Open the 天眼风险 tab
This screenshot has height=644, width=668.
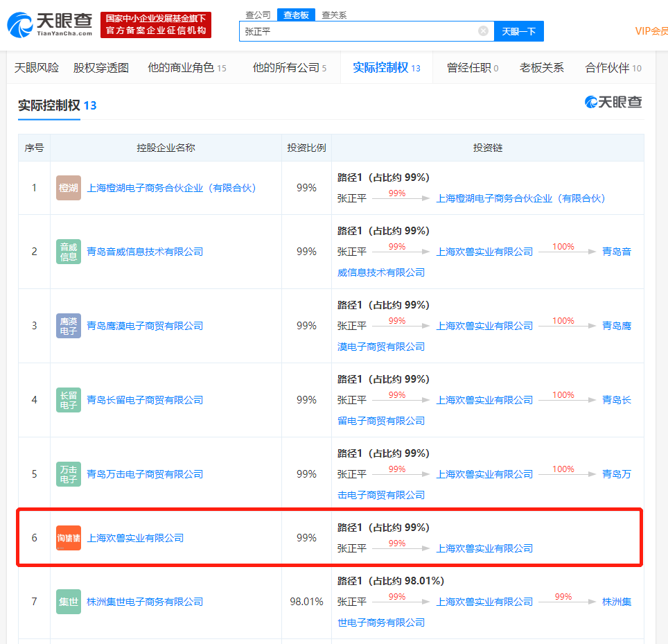[x=37, y=68]
